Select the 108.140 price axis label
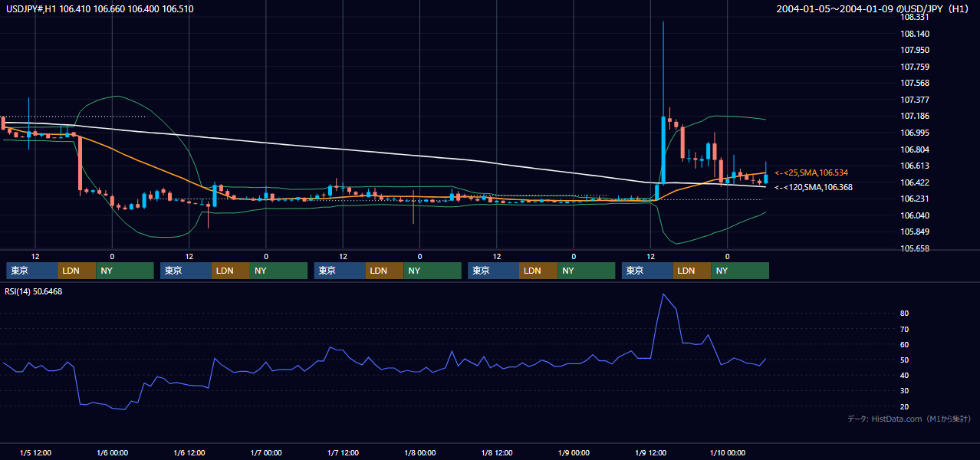The width and height of the screenshot is (980, 460). (914, 34)
